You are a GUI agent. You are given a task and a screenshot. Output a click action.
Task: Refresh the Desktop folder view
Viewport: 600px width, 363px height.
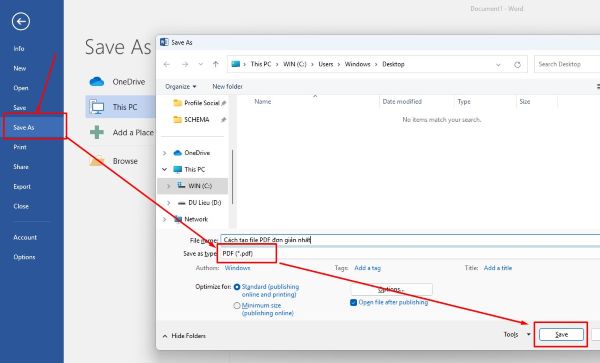click(517, 65)
